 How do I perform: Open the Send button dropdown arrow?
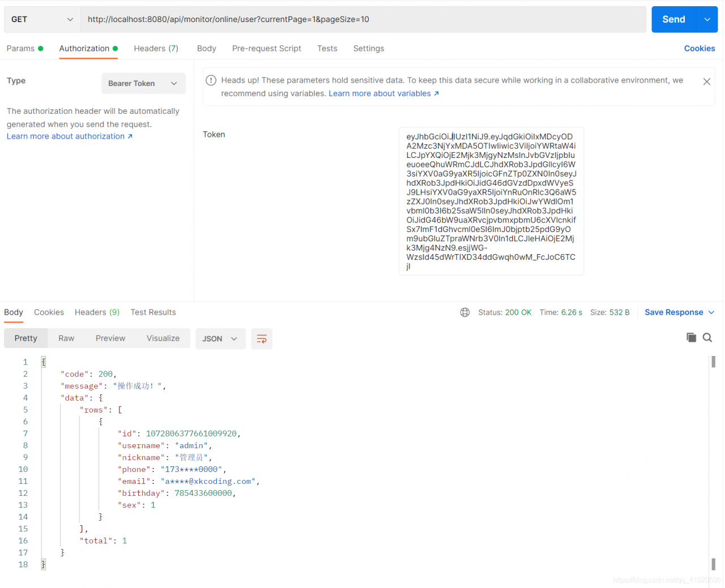(707, 19)
